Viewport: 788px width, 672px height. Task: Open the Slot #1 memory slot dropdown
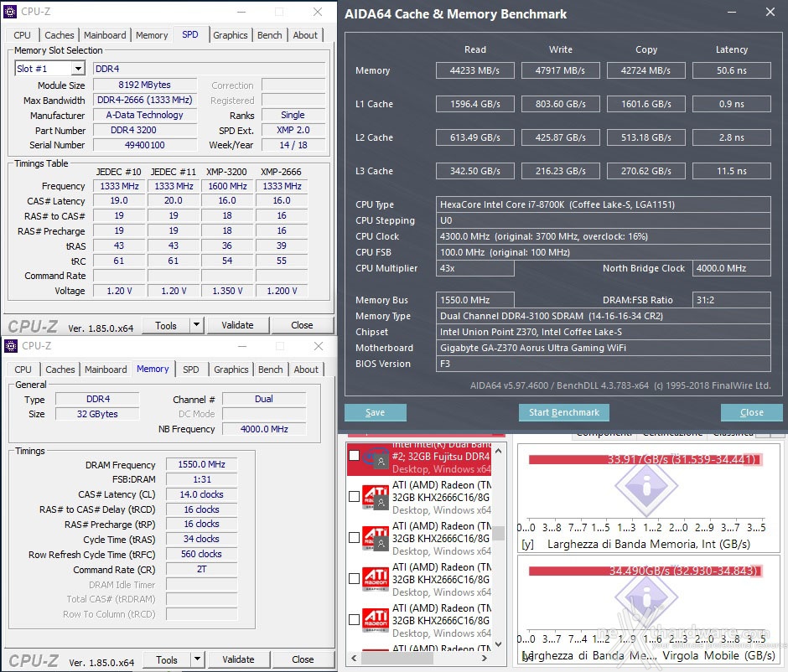tap(78, 69)
